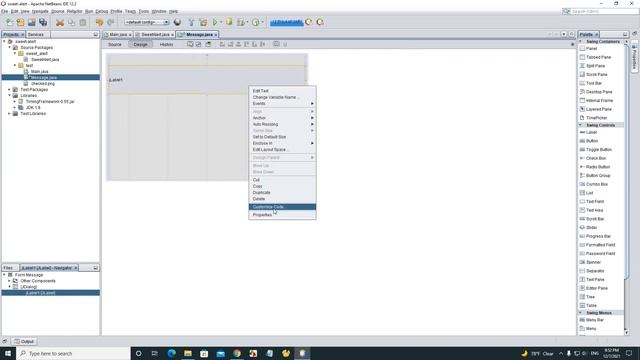Switch to History view of the form

pyautogui.click(x=166, y=44)
